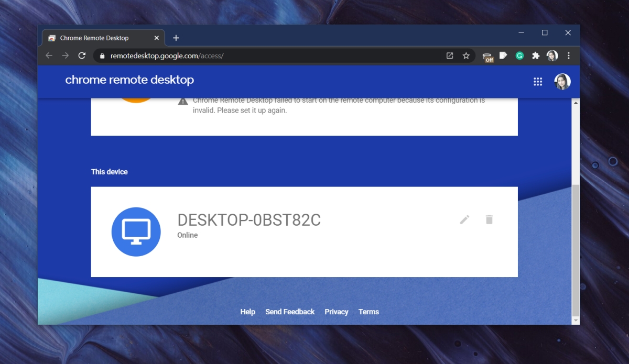Open the Chrome profile avatar in the toolbar

point(552,55)
